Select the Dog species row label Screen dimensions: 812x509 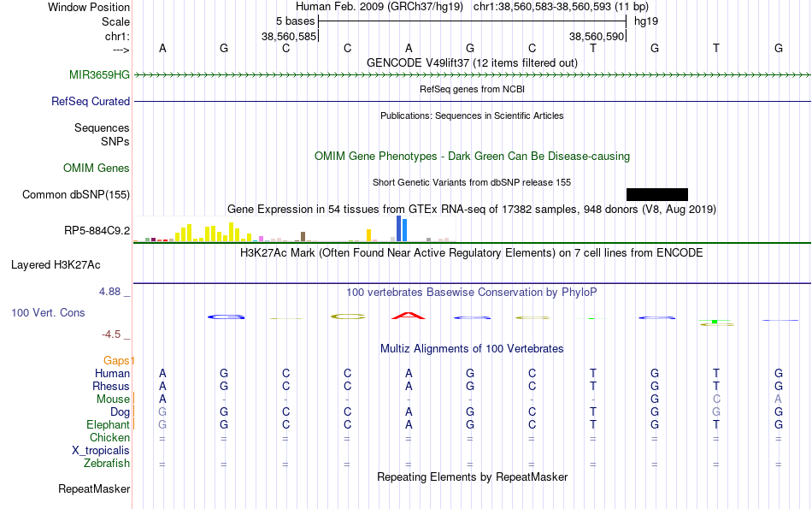121,412
